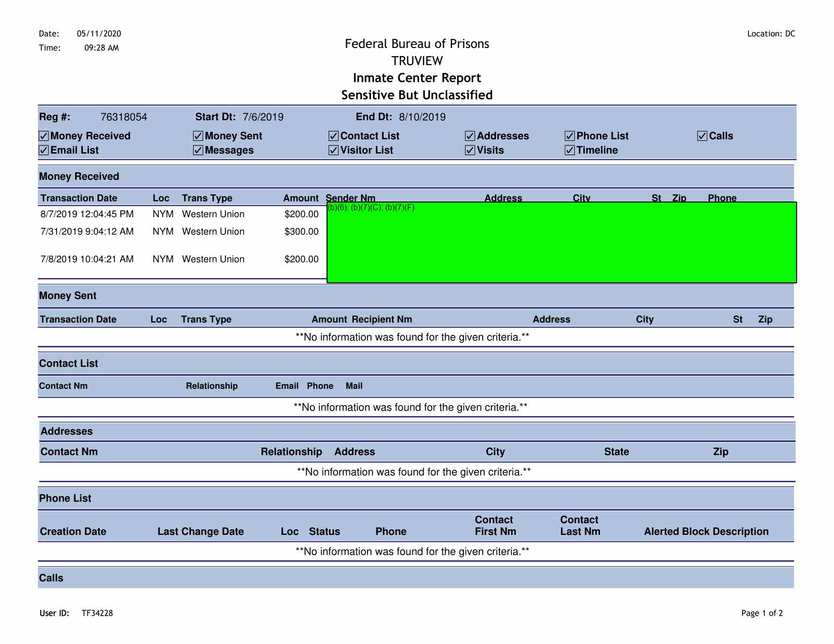Toggle the Messages checkbox

[x=198, y=150]
